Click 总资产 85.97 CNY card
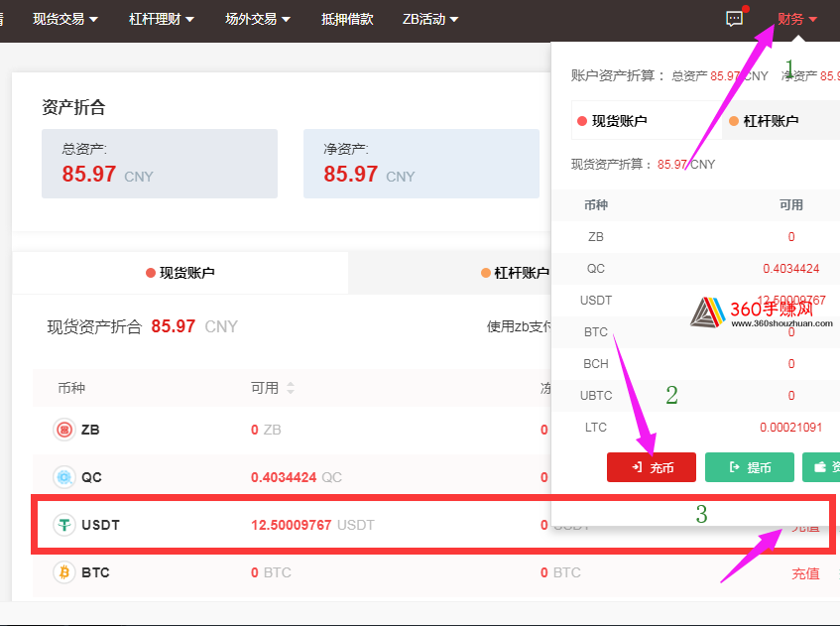840x626 pixels. point(160,164)
